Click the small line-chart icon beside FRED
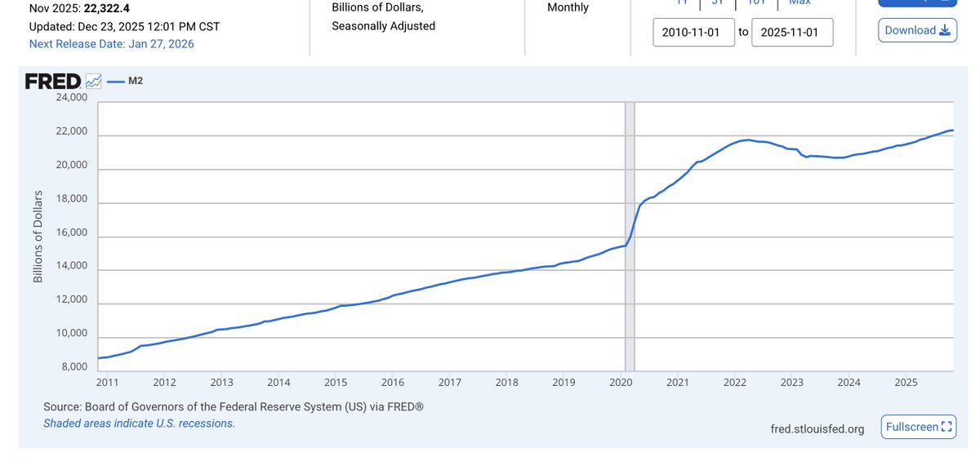Viewport: 980px width, 457px height. coord(94,81)
